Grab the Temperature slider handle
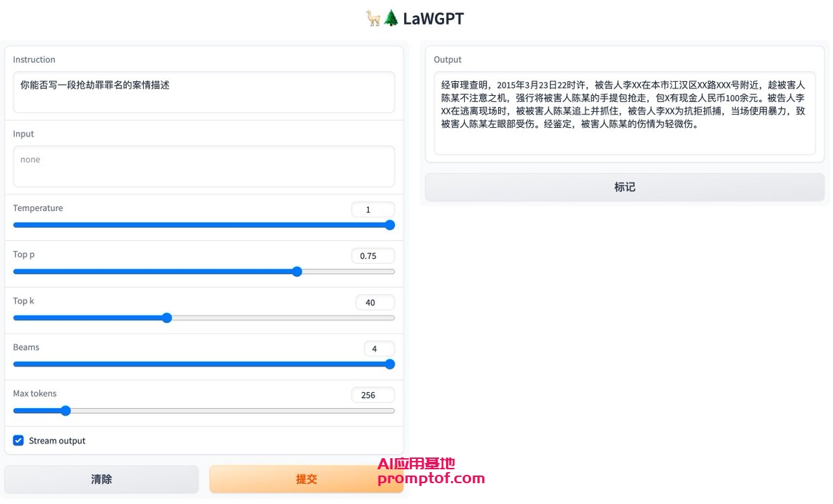 point(390,225)
